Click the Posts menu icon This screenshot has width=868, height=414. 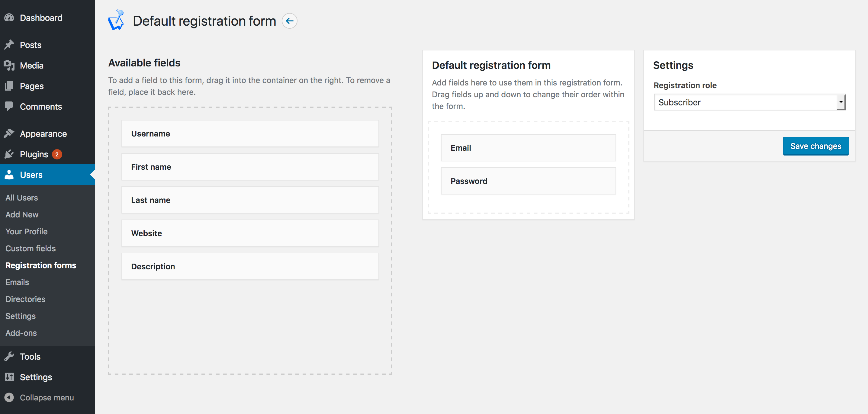[x=11, y=45]
